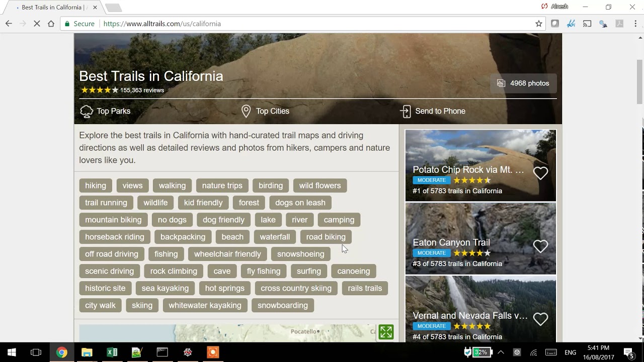Select the no dogs tag
644x362 pixels.
[x=172, y=220]
